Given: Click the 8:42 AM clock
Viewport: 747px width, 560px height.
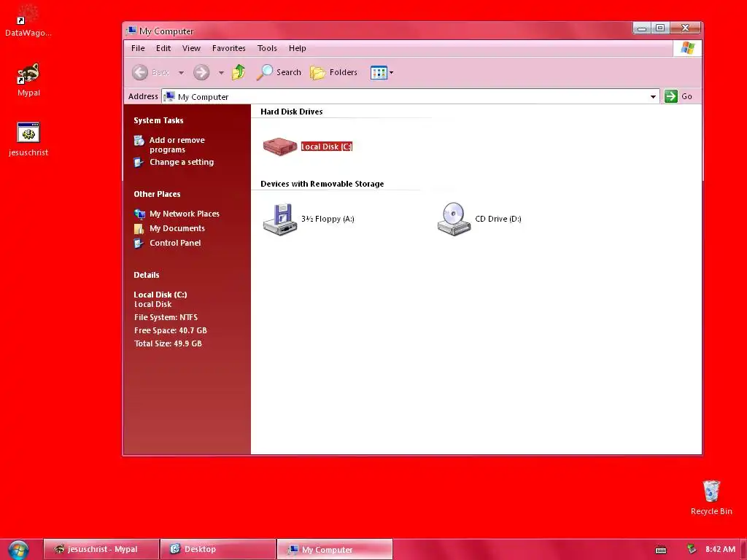Looking at the screenshot, I should click(720, 549).
